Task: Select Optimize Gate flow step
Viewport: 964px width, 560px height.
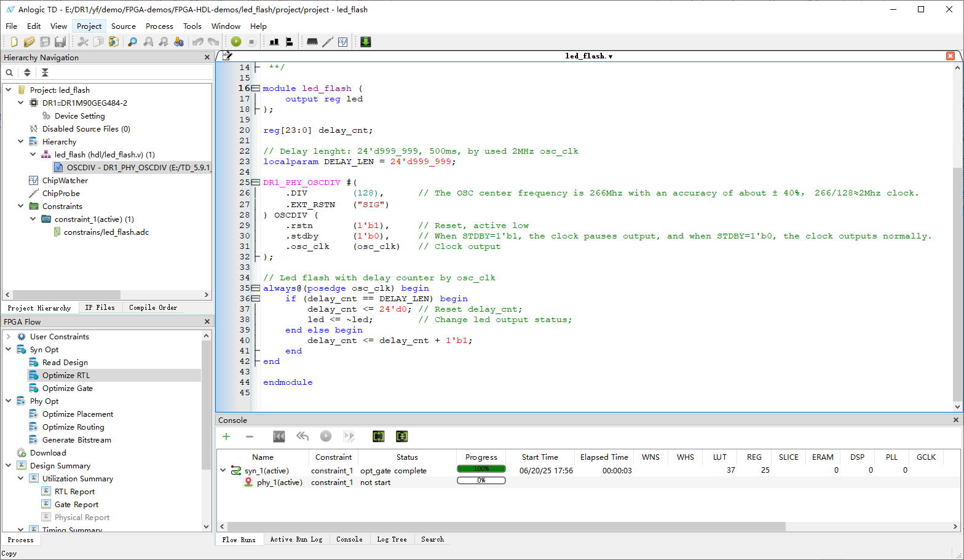Action: point(67,388)
